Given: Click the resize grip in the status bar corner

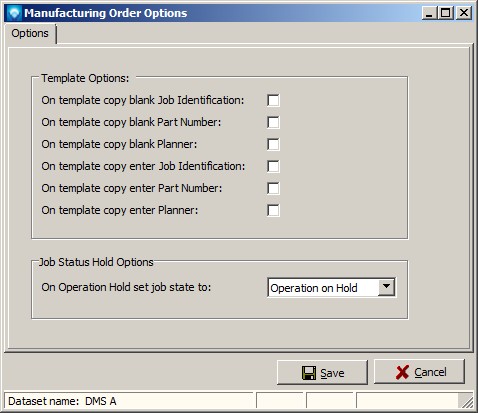Looking at the screenshot, I should tap(467, 401).
